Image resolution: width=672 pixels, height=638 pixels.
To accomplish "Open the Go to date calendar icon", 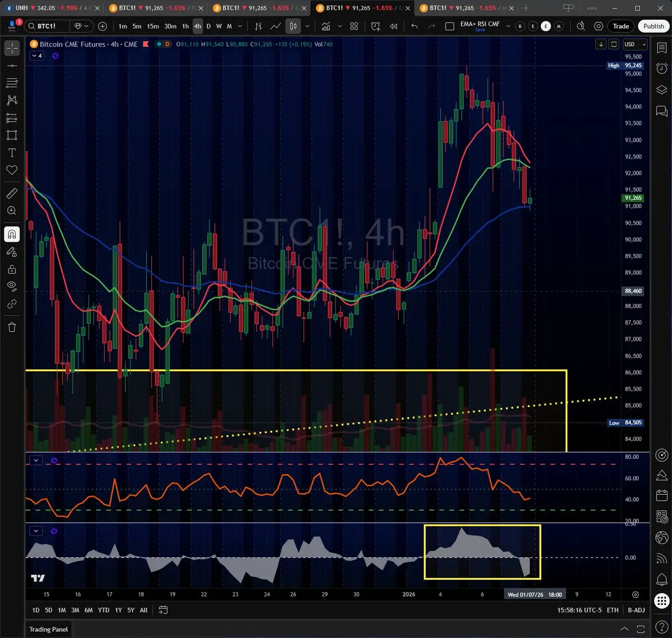I will point(163,610).
